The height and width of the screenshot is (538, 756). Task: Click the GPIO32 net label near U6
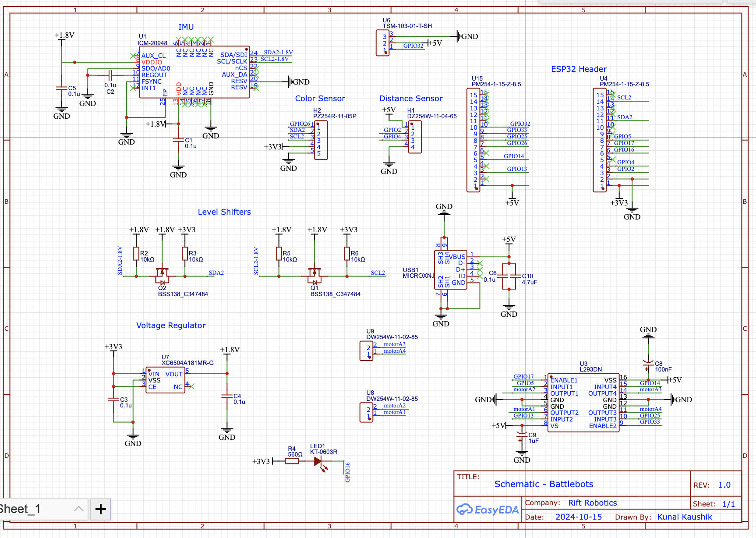click(x=413, y=46)
